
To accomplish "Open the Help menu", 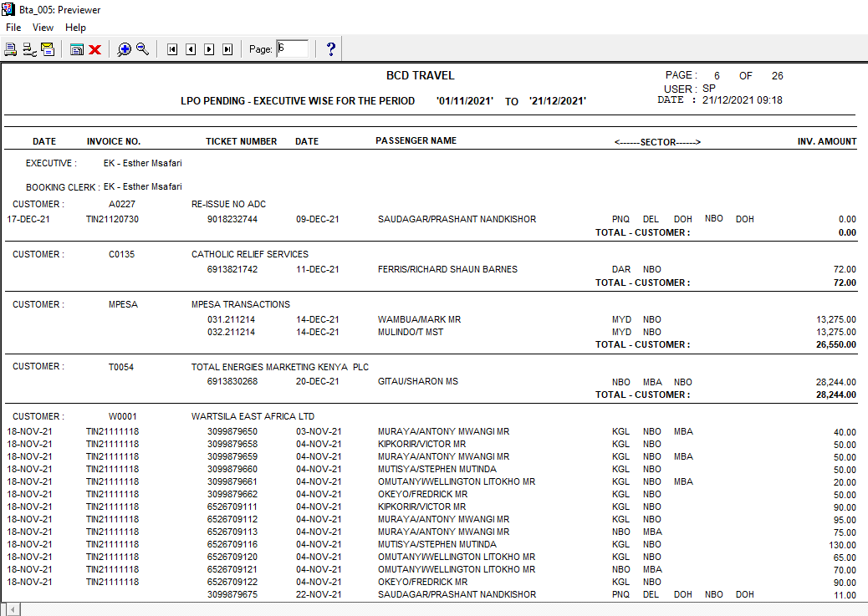I will click(x=75, y=27).
